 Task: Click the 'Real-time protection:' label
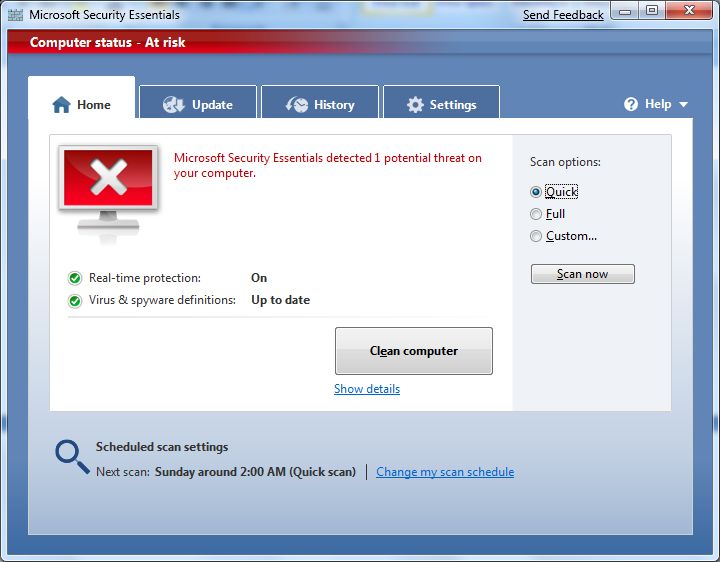click(x=145, y=278)
